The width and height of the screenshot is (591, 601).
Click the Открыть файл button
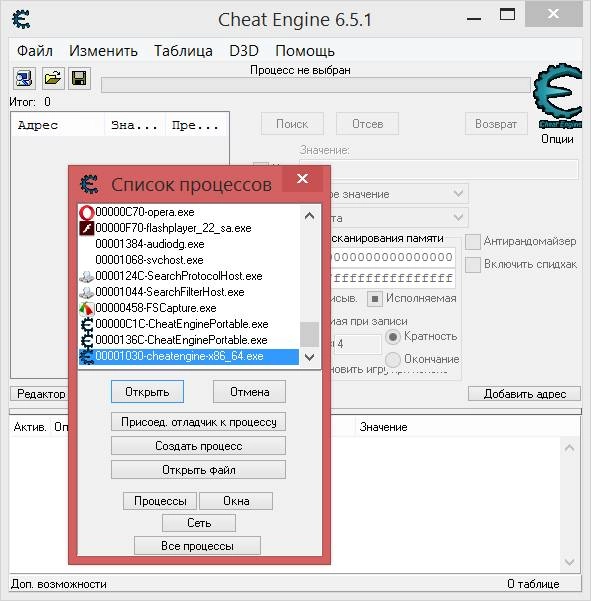click(x=199, y=470)
